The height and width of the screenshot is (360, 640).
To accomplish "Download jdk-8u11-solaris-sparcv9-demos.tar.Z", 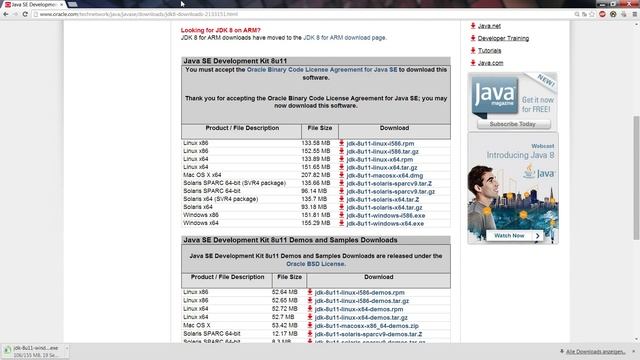I will (x=368, y=334).
